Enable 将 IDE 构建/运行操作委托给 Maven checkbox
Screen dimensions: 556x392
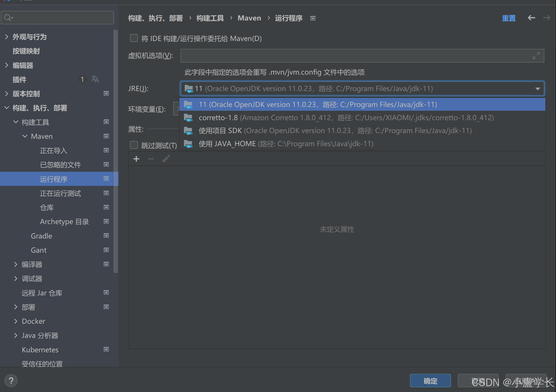coord(134,38)
